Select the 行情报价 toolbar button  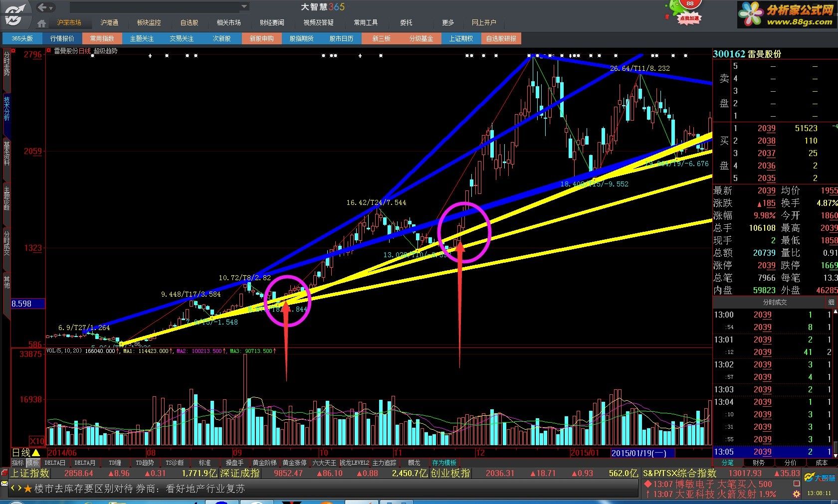pyautogui.click(x=62, y=38)
